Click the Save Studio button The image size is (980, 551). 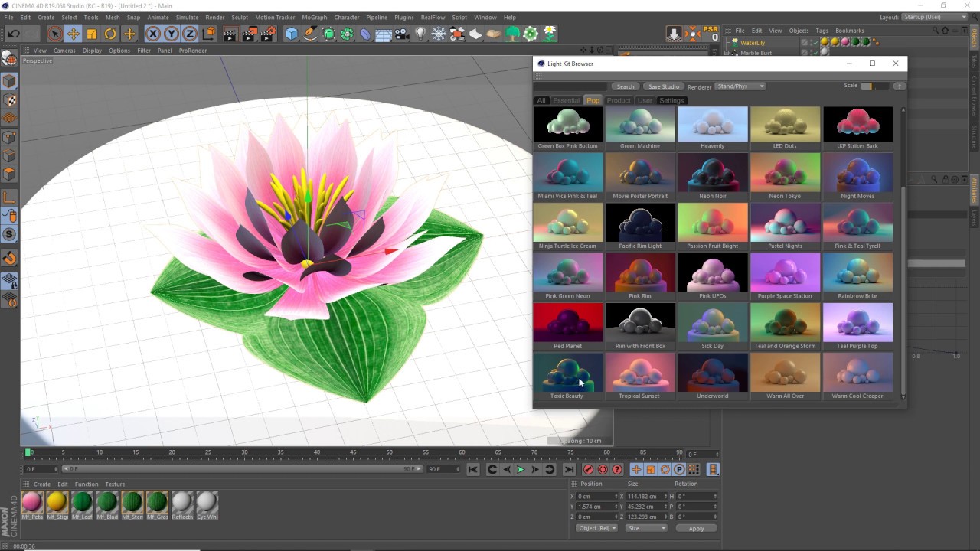click(663, 86)
